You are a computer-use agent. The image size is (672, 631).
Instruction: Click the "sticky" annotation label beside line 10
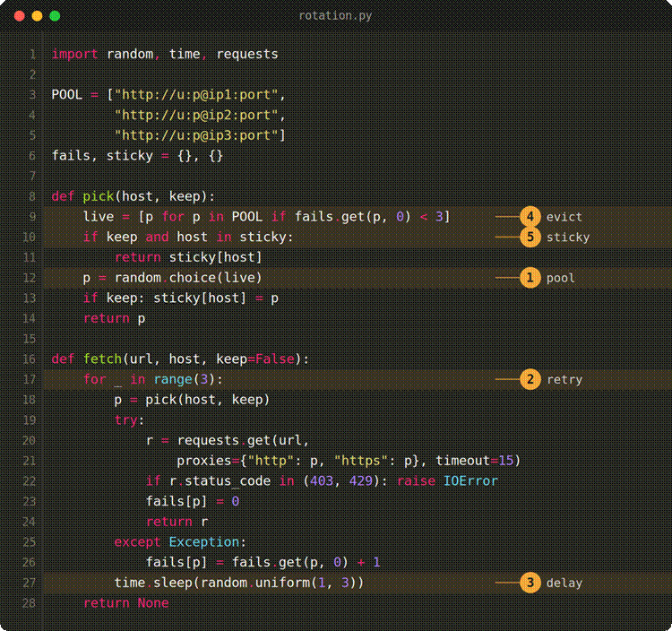pos(568,238)
